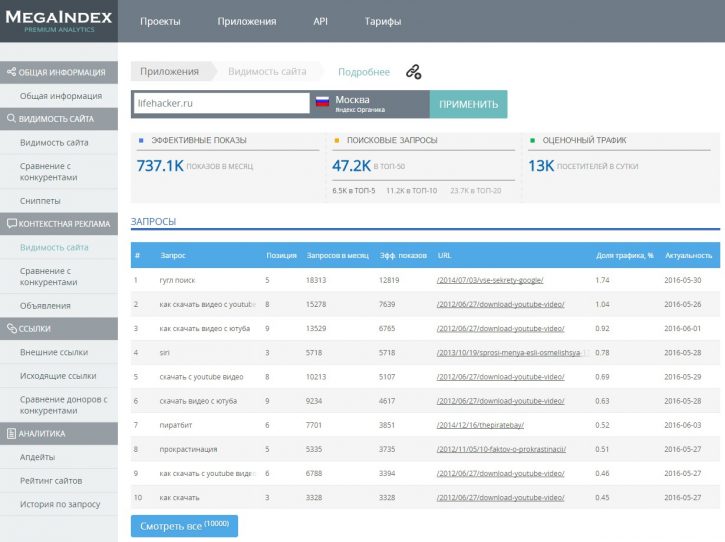Click the ЗАПРОСЫ section heading
Image resolution: width=725 pixels, height=542 pixels.
click(154, 222)
